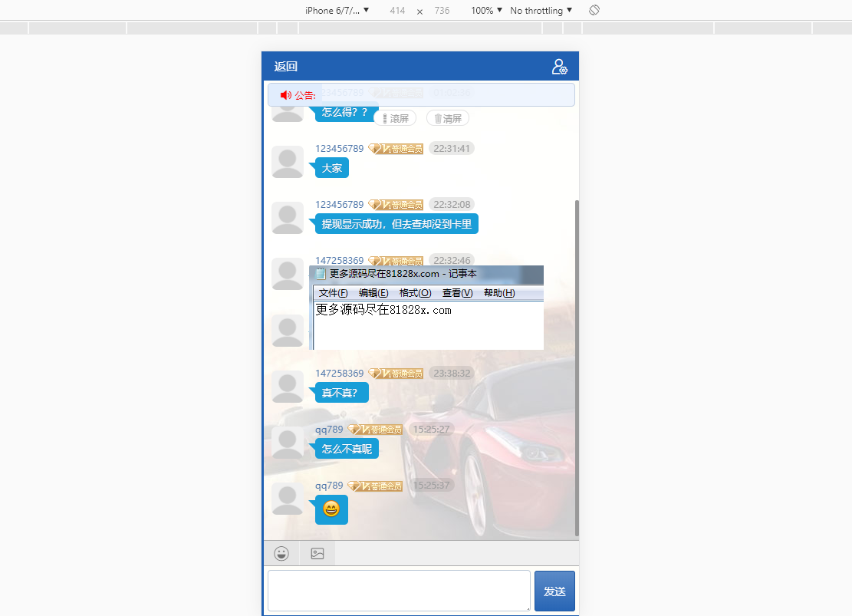Open the 文件(F) menu in Notepad

pos(333,293)
